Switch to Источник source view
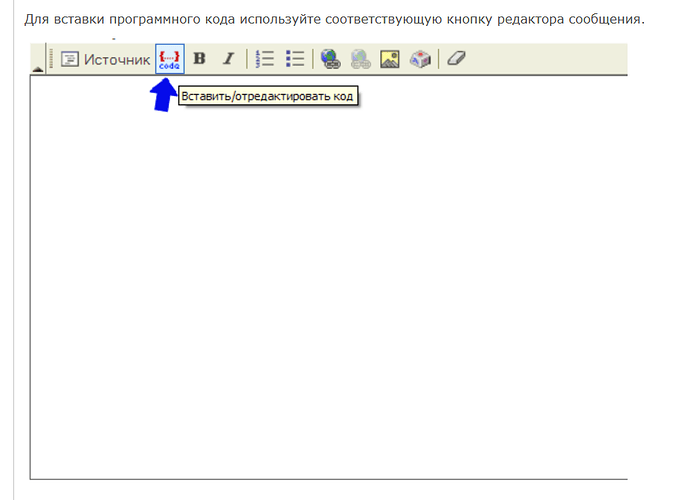The height and width of the screenshot is (500, 680). pyautogui.click(x=105, y=59)
